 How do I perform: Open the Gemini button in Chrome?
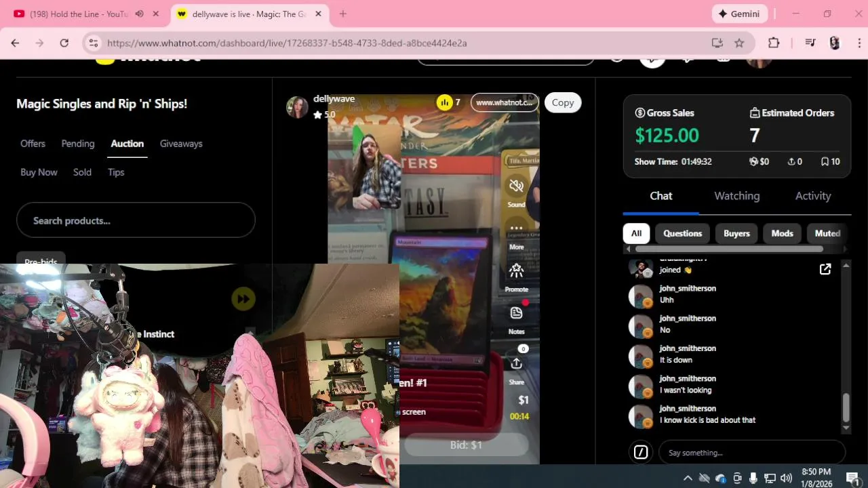(x=739, y=14)
